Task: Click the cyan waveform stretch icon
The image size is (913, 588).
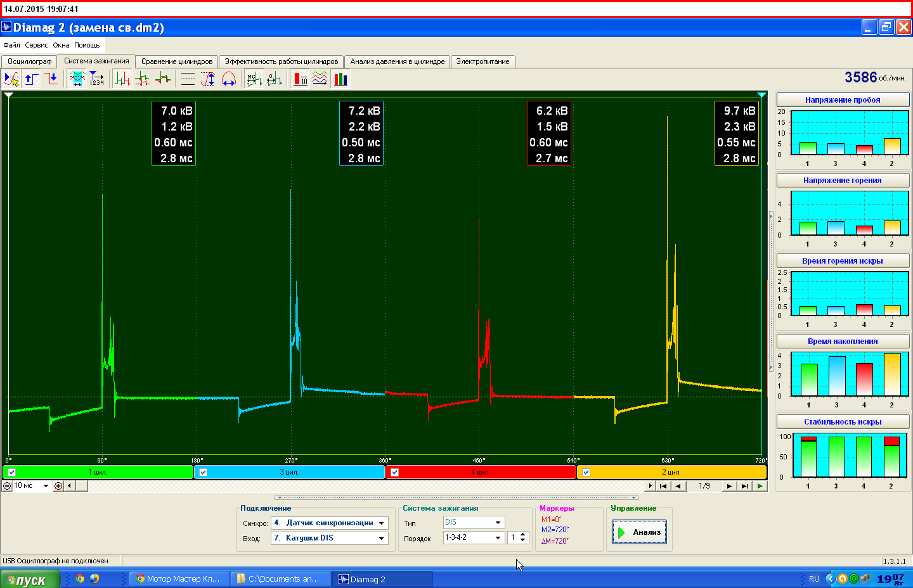Action: click(x=77, y=79)
